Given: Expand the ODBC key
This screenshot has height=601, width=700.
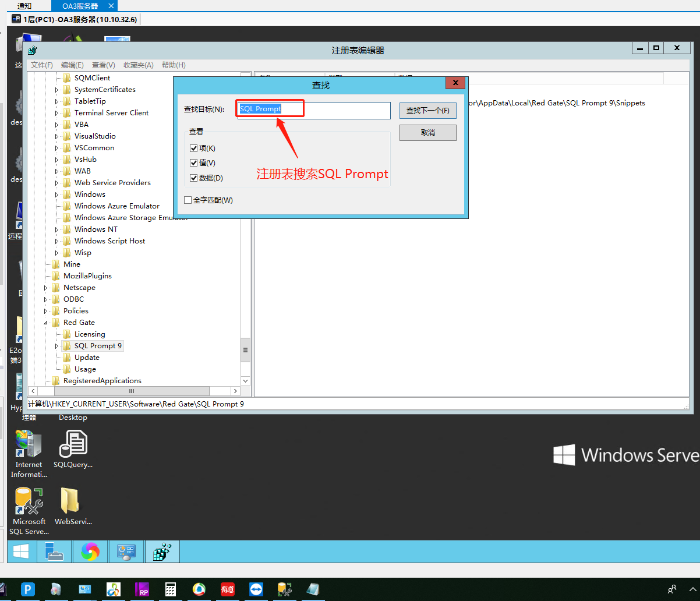Looking at the screenshot, I should coord(45,299).
